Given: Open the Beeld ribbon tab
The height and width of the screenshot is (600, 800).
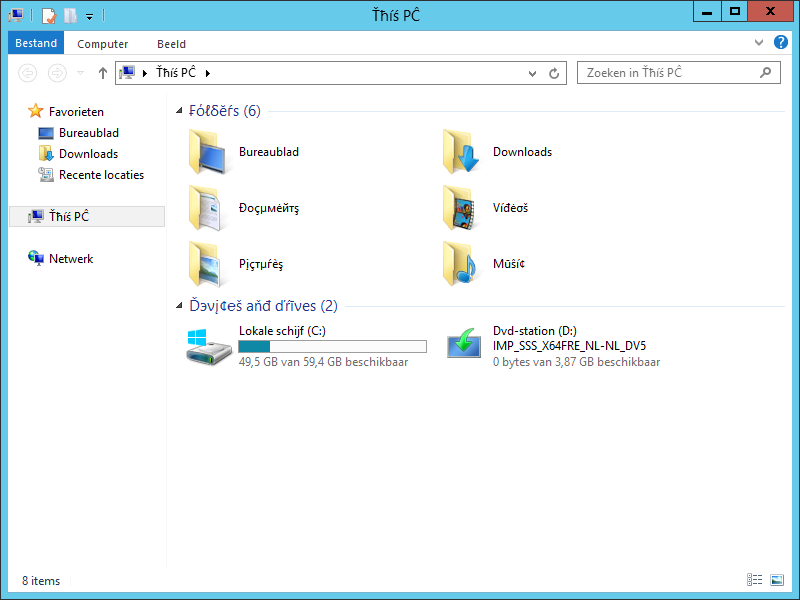Looking at the screenshot, I should (171, 43).
